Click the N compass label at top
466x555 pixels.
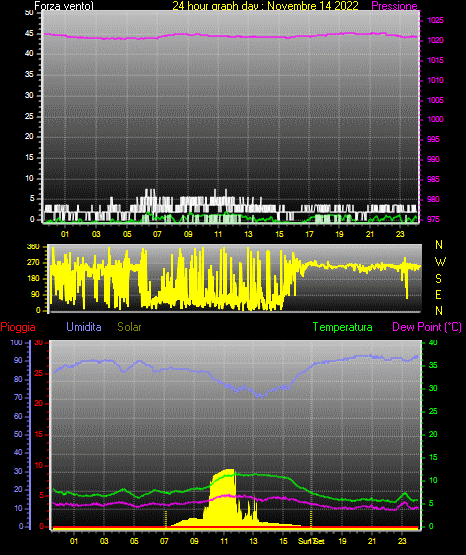(439, 245)
